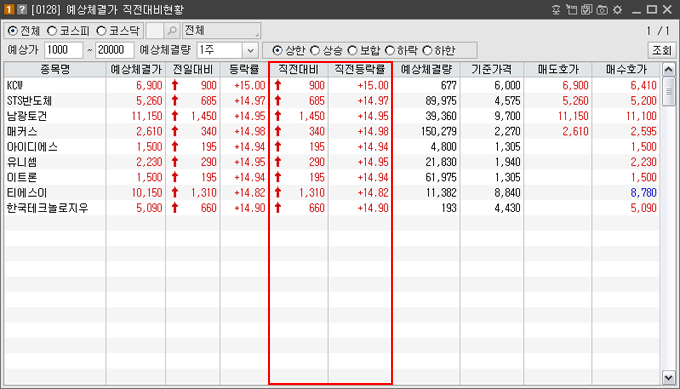Click the magnifier stock search icon
Screen dimensions: 680x389
(x=172, y=31)
